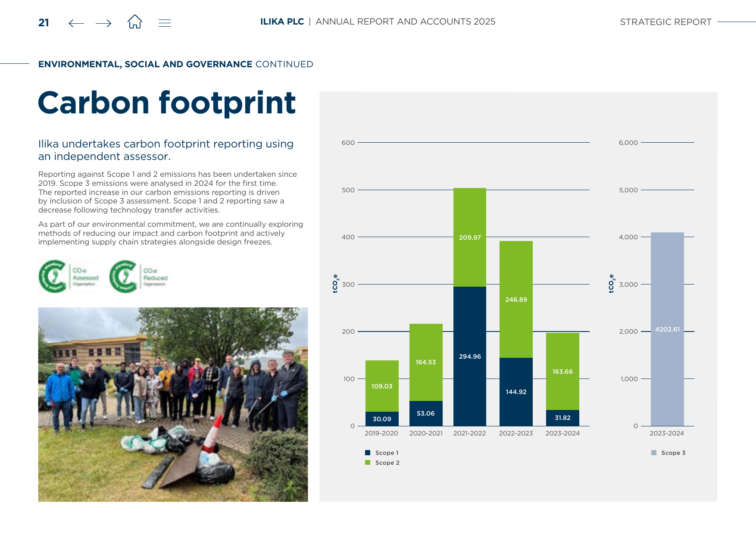The height and width of the screenshot is (535, 756).
Task: Click the Scope 3 legend swatch
Action: (654, 453)
